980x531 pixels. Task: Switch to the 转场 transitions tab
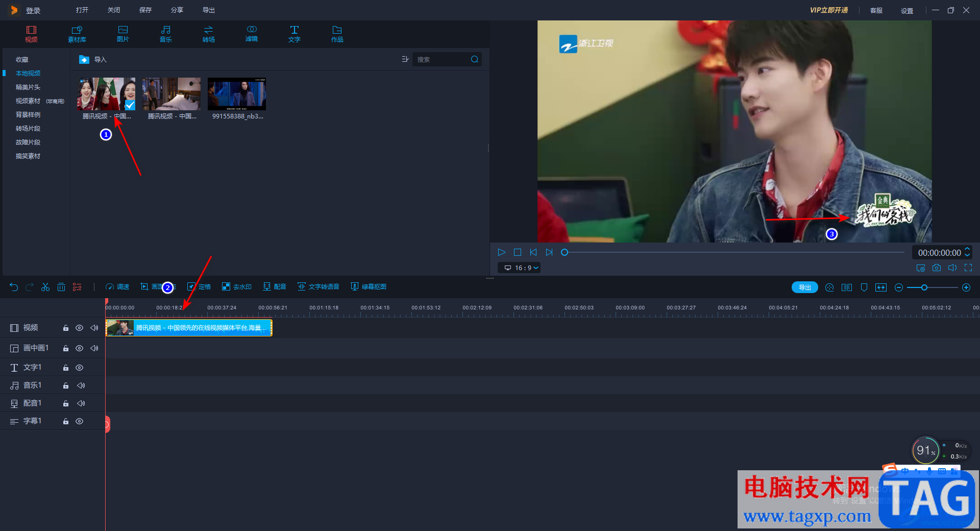209,34
